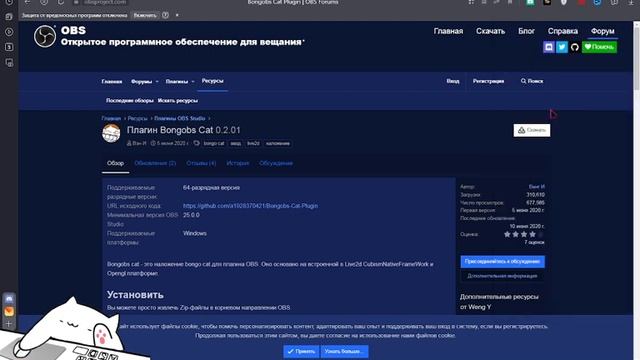The image size is (640, 360).
Task: Click the Дополнительная информация button
Action: pyautogui.click(x=502, y=276)
